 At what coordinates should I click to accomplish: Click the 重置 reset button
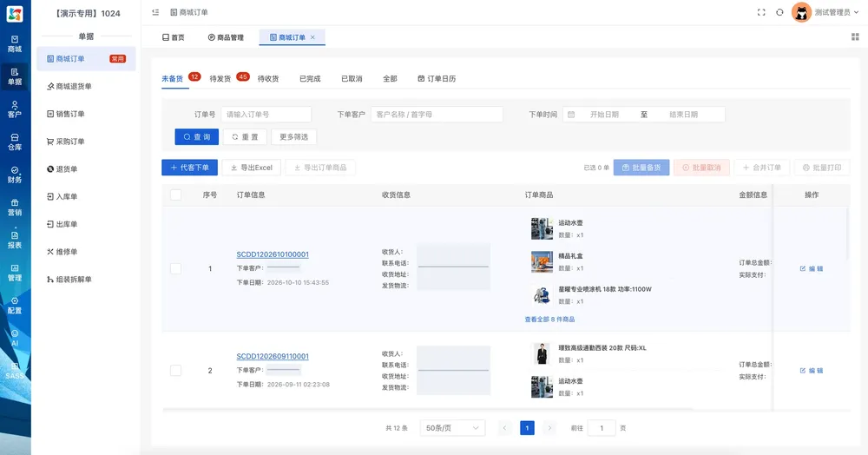coord(245,136)
